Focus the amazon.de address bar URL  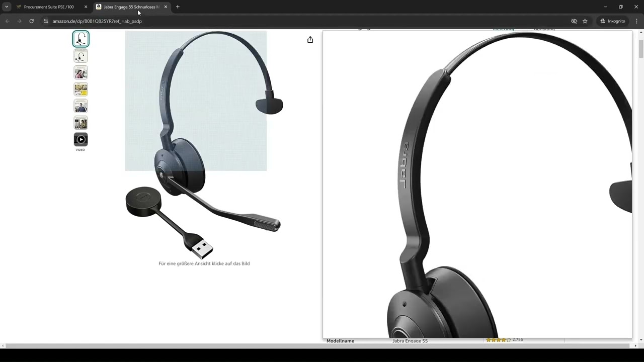coord(97,21)
